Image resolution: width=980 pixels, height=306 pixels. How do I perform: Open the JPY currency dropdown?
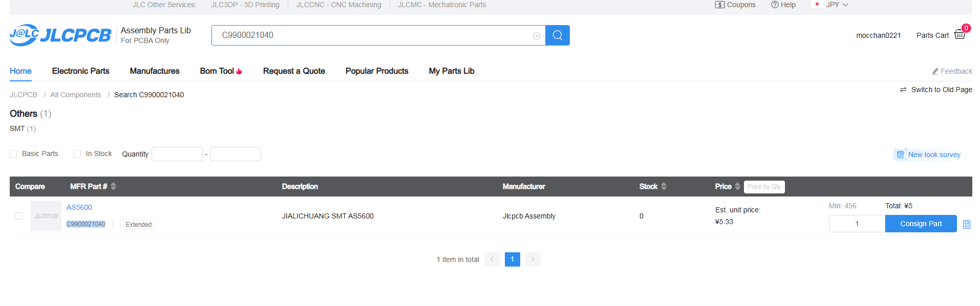pyautogui.click(x=837, y=5)
